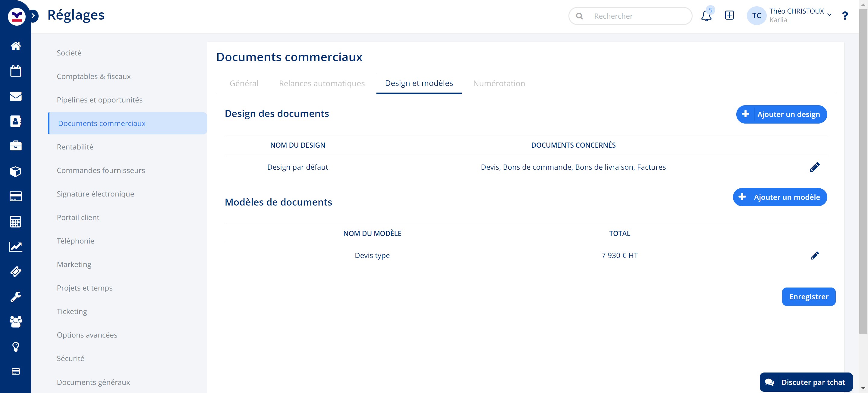Viewport: 868px width, 393px height.
Task: Click the quick-add plus square icon
Action: (x=729, y=15)
